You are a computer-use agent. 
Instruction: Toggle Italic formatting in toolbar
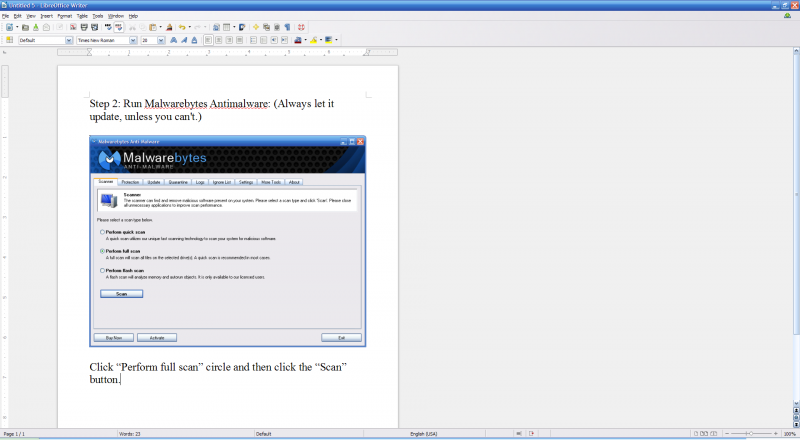coord(183,40)
